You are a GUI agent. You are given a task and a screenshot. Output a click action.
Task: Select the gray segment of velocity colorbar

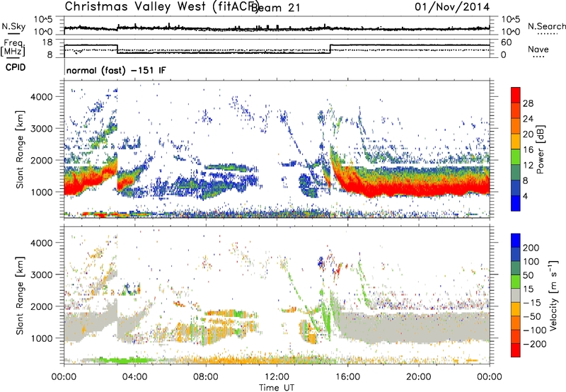click(516, 295)
